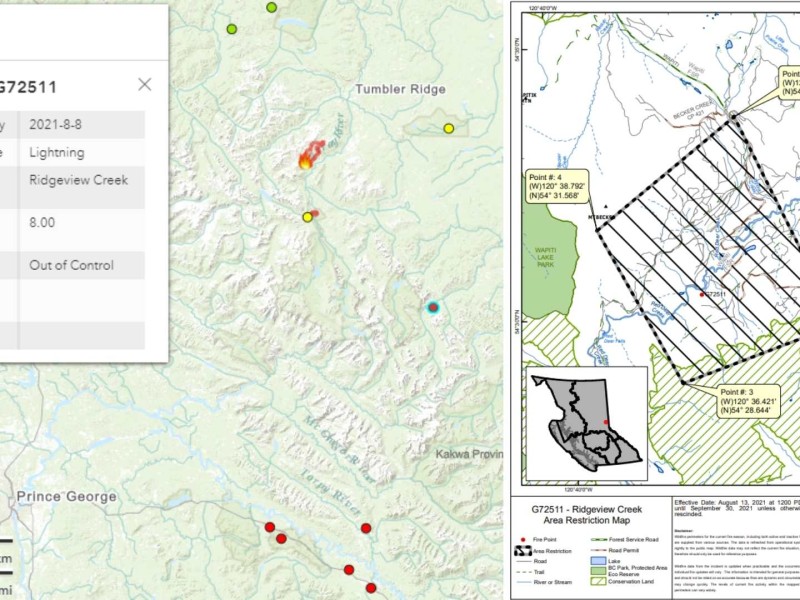
Task: Click the Point #: 4 coordinate callout
Action: (x=556, y=186)
